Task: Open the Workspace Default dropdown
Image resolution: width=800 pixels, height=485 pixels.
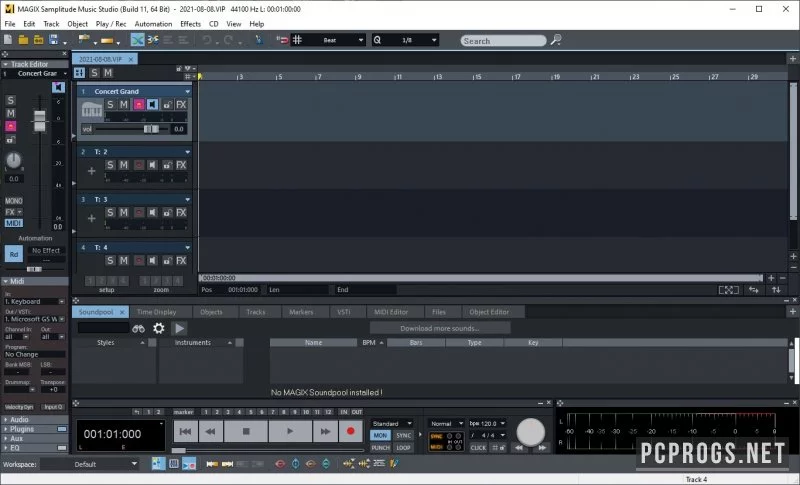Action: [89, 464]
